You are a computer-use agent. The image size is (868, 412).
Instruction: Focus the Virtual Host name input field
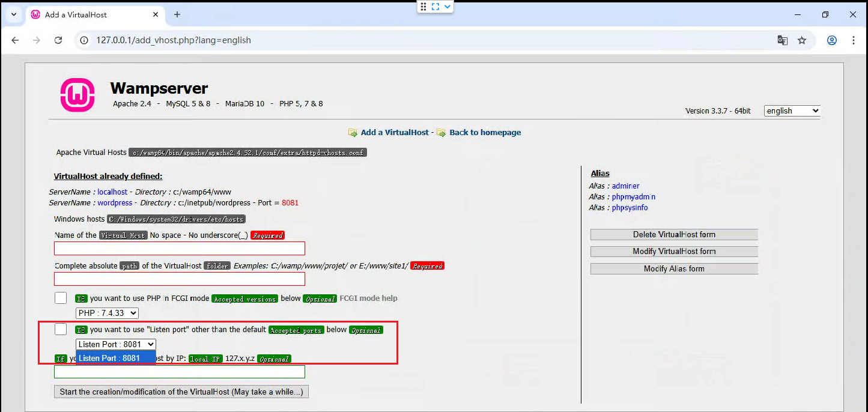[x=180, y=248]
